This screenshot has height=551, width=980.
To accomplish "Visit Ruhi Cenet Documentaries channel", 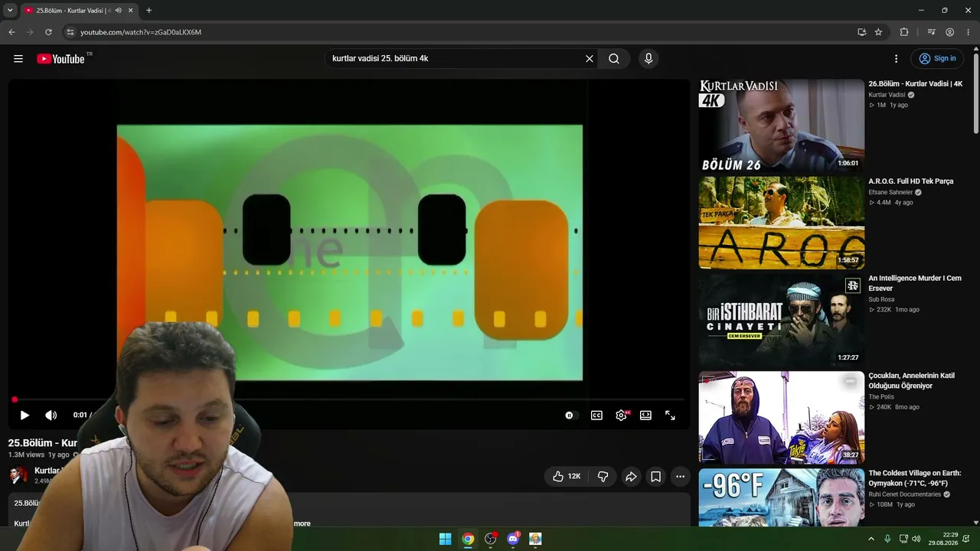I will 904,494.
